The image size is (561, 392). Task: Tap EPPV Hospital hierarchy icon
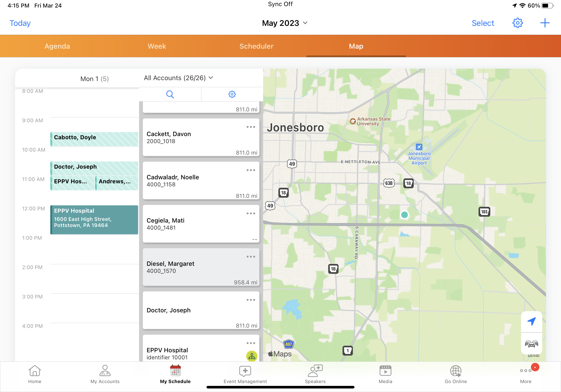click(x=252, y=356)
